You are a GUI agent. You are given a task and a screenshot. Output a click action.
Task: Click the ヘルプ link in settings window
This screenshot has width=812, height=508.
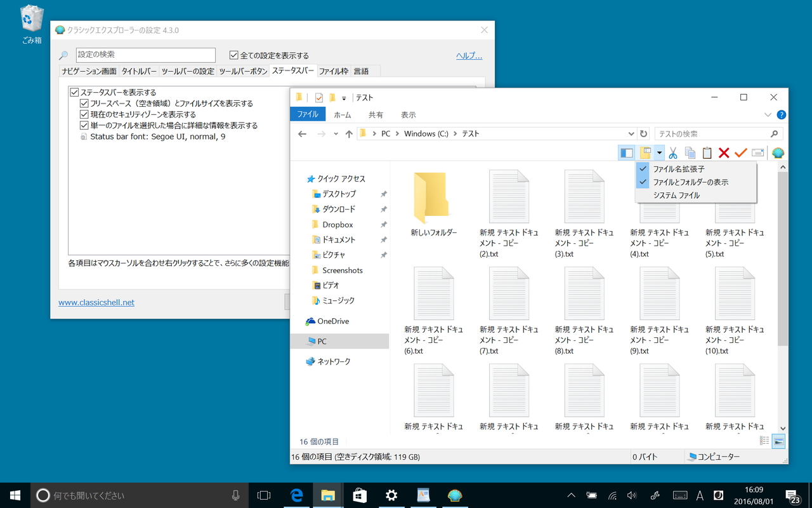(469, 55)
